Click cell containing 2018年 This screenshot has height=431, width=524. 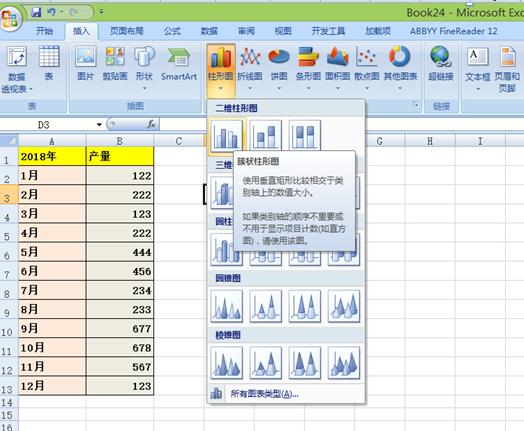52,156
